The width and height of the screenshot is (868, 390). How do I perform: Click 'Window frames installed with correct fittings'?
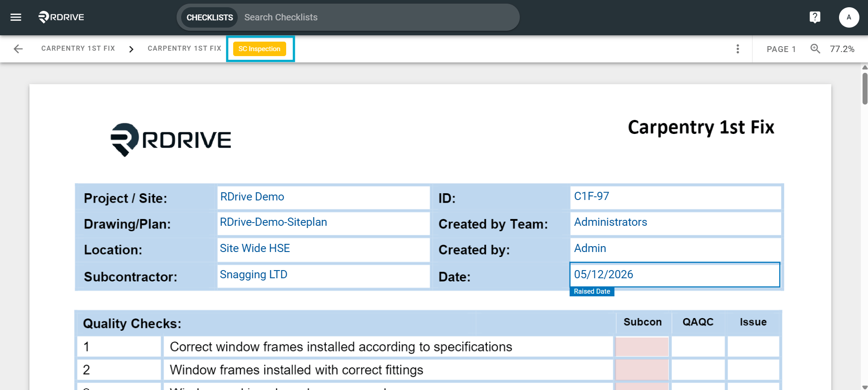pos(297,370)
